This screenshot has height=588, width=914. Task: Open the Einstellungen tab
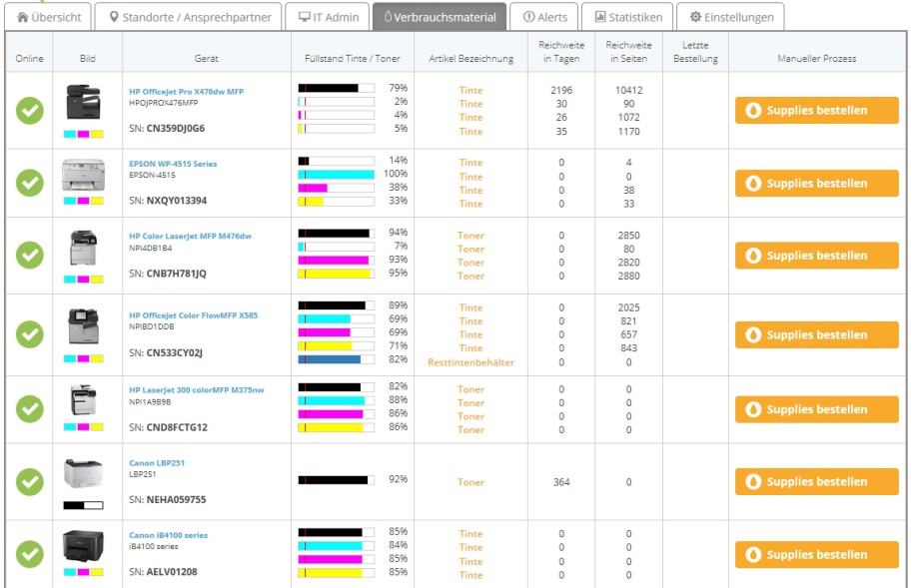click(x=730, y=17)
